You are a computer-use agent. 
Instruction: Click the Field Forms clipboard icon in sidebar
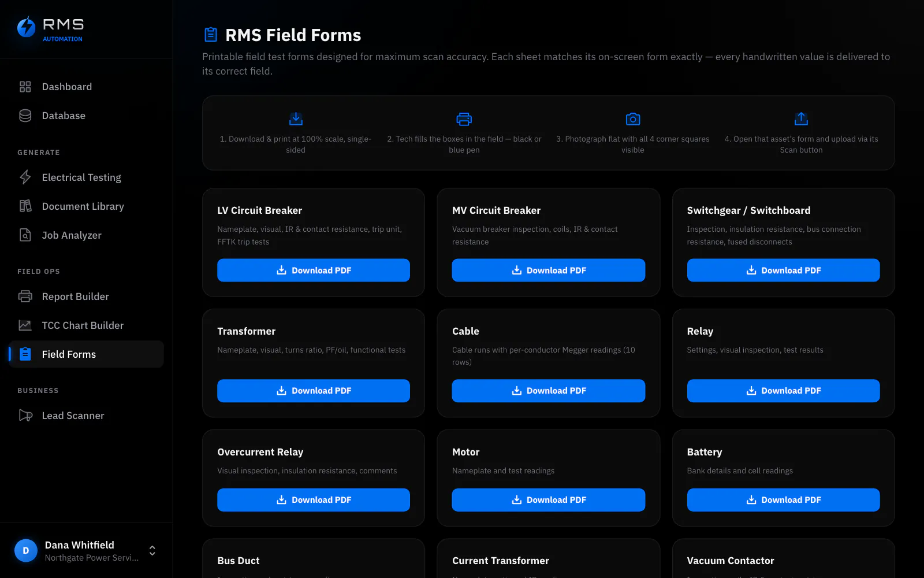point(25,354)
